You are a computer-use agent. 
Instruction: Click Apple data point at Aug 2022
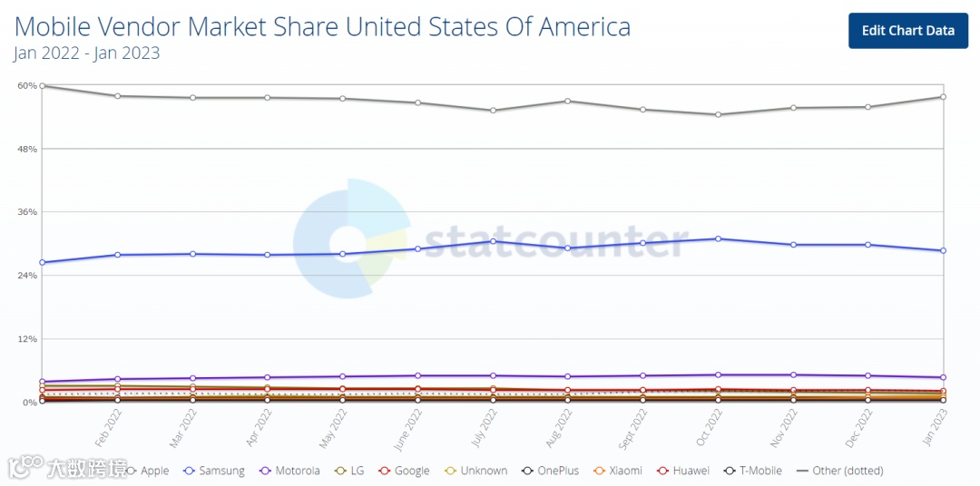(568, 102)
